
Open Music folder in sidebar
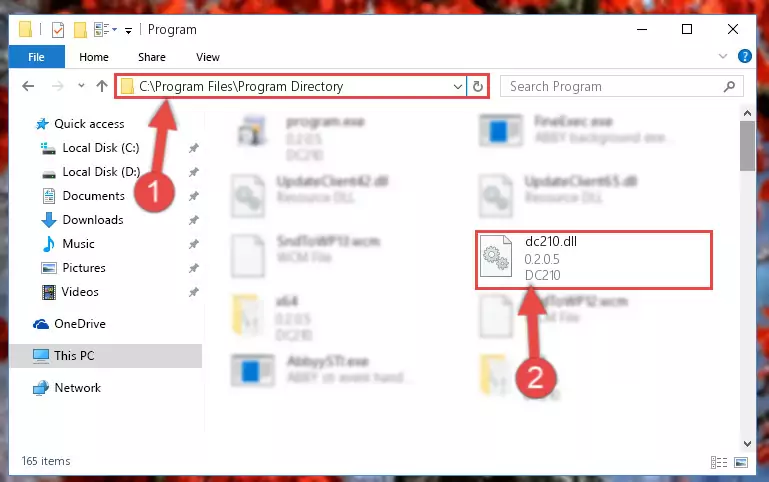(x=78, y=244)
